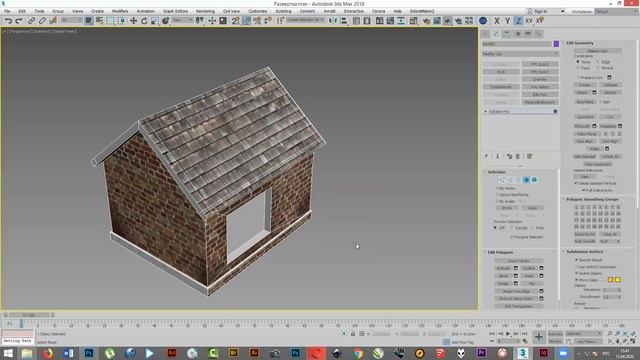This screenshot has height=360, width=640.
Task: Expand the Editable Poly stack entry
Action: (486, 111)
